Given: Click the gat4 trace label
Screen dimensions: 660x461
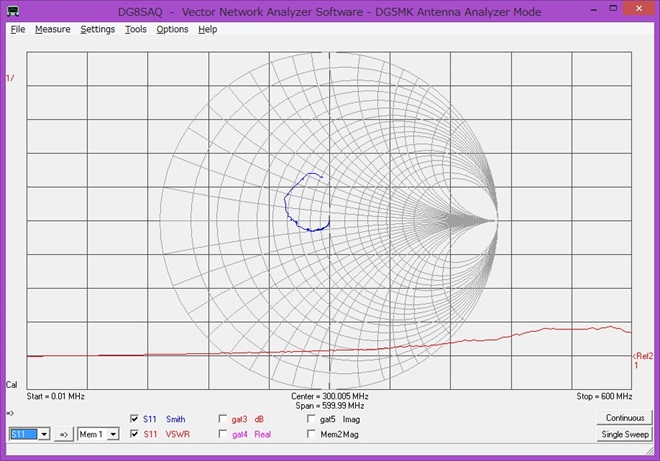Looking at the screenshot, I should coord(240,434).
